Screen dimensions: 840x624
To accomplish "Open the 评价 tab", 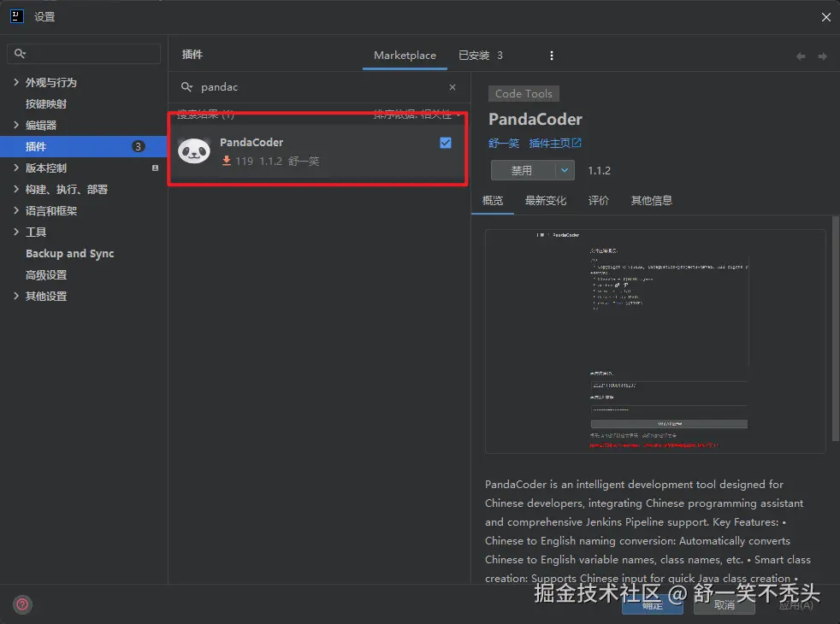I will (599, 200).
